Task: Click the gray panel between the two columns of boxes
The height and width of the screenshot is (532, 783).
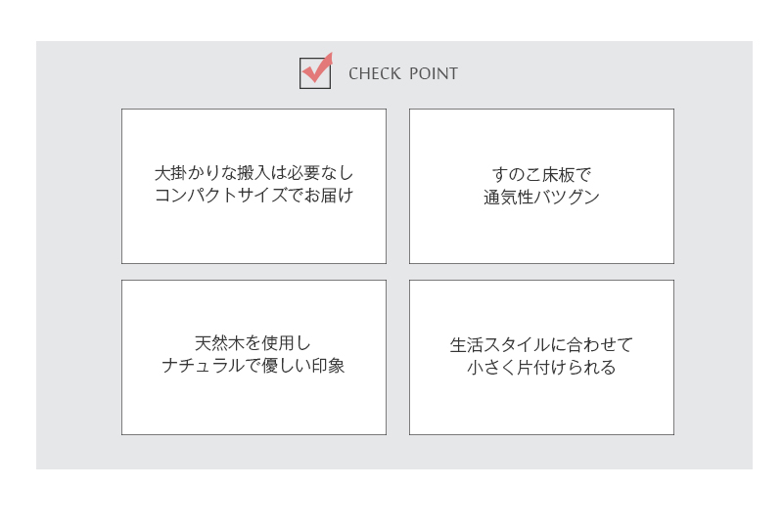Action: tap(397, 272)
